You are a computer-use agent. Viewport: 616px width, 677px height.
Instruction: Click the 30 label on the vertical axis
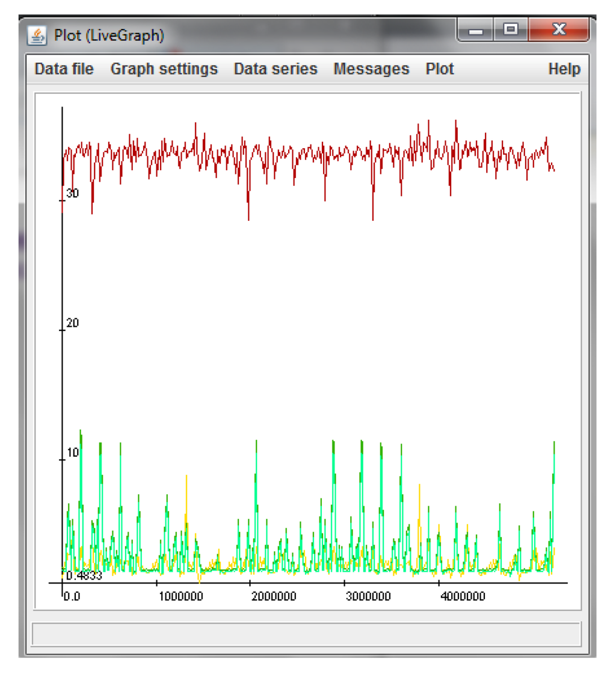click(x=72, y=194)
